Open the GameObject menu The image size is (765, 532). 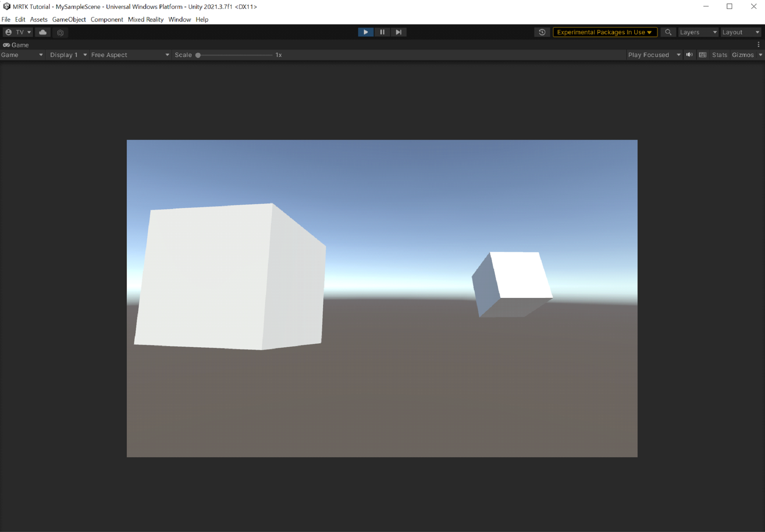click(x=69, y=19)
